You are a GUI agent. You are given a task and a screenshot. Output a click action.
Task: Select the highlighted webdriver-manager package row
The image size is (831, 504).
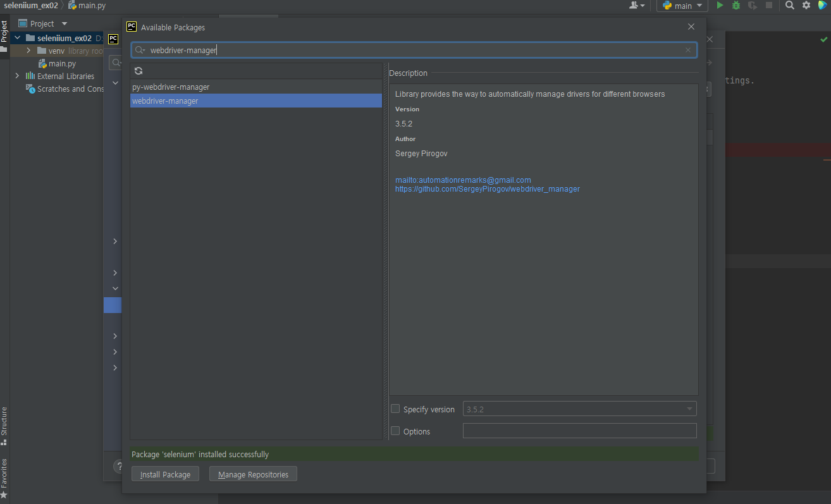point(256,101)
